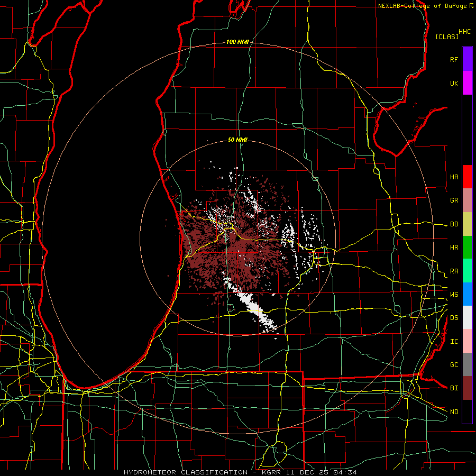Click the KGRR radar station identifier
Image resolution: width=476 pixels, height=476 pixels.
271,472
